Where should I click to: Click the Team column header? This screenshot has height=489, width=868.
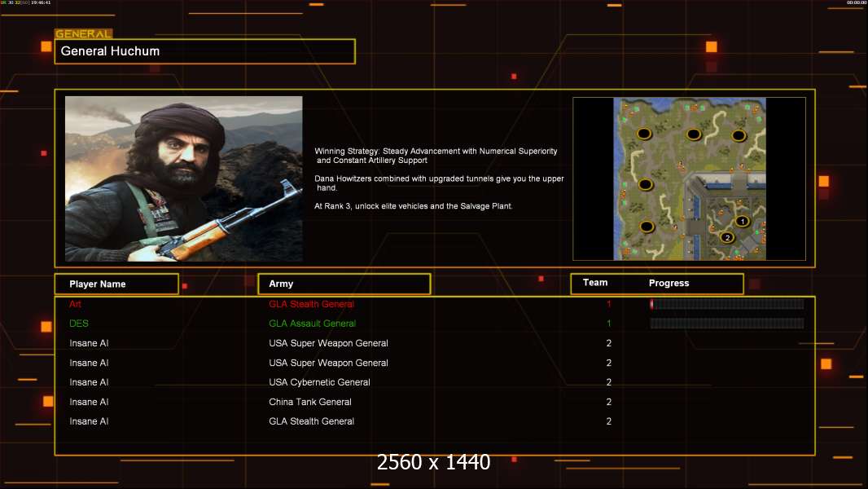tap(595, 283)
